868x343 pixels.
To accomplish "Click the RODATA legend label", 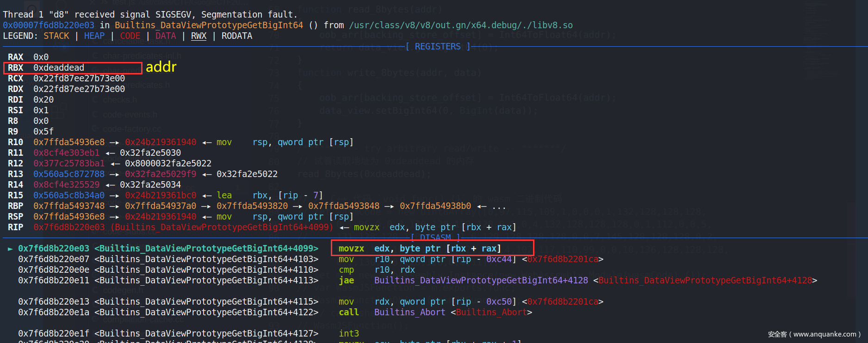I will pyautogui.click(x=237, y=36).
